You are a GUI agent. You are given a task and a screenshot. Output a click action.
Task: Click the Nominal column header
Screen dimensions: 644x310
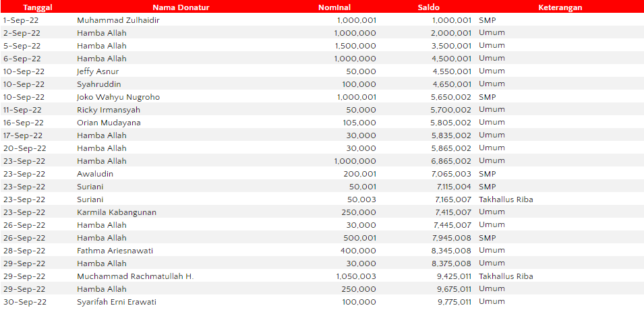click(334, 7)
